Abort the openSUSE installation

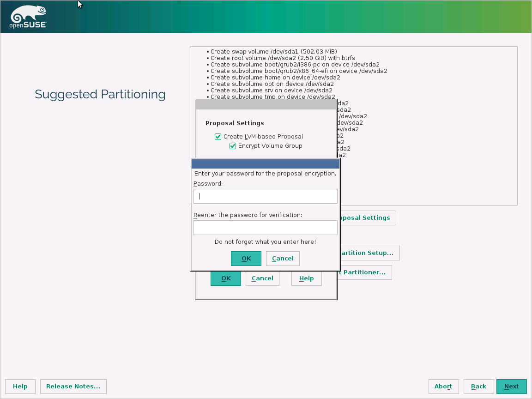[x=443, y=386]
